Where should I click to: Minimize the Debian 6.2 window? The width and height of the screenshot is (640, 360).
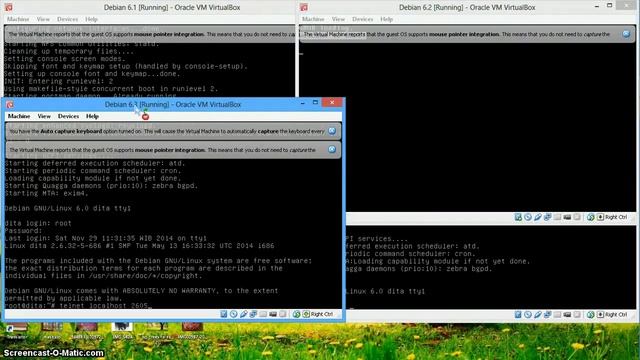pos(597,6)
